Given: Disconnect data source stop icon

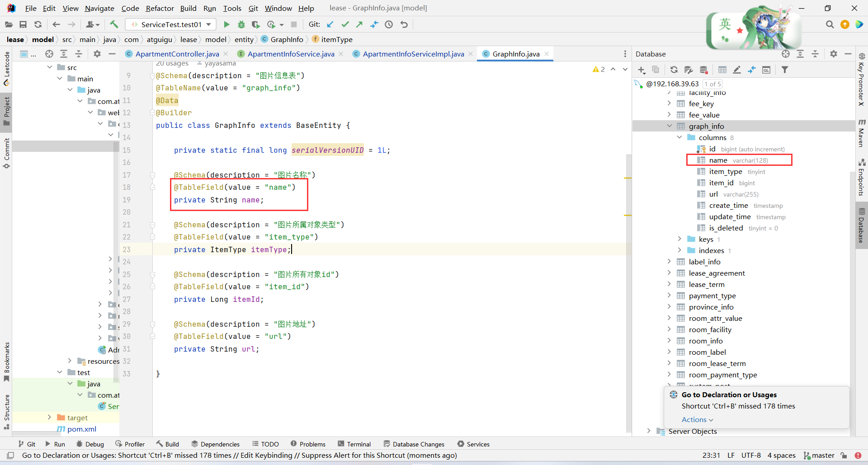Looking at the screenshot, I should point(703,70).
